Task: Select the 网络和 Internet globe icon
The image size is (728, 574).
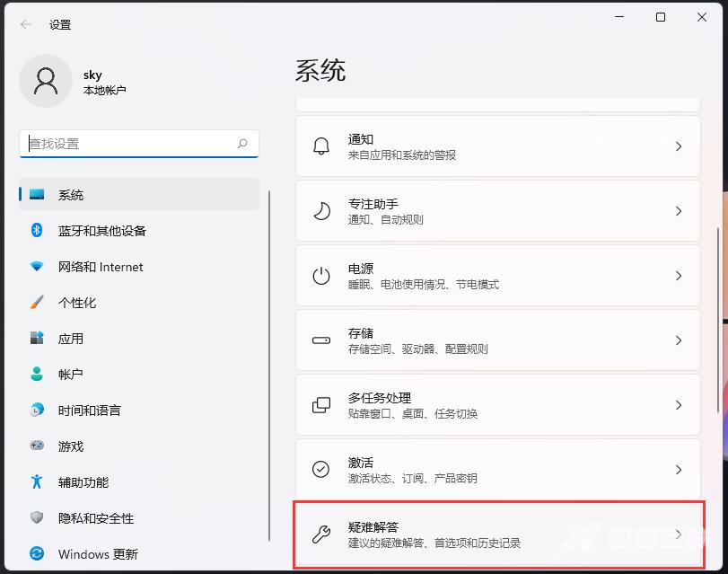Action: click(37, 267)
